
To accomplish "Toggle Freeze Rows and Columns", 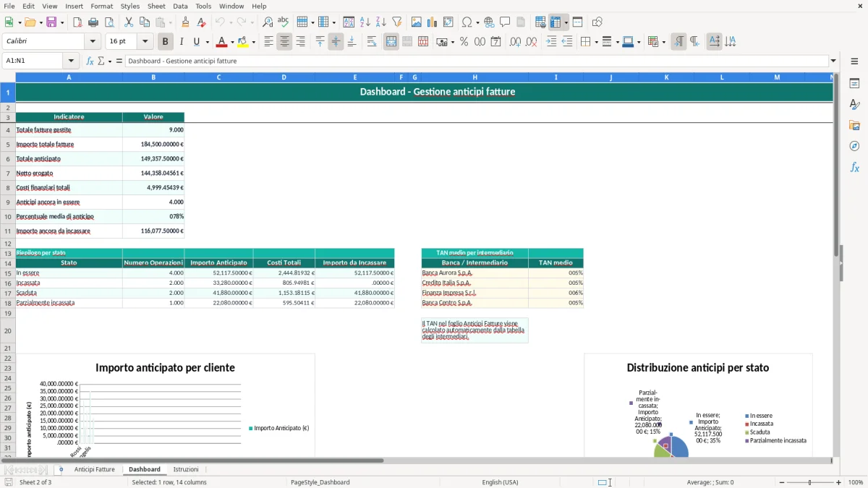I will (556, 22).
